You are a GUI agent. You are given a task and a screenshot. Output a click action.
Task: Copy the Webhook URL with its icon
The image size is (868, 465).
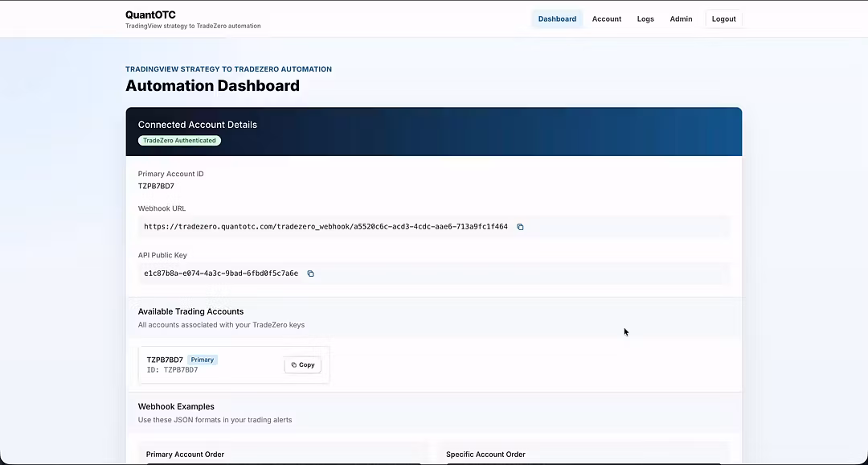click(x=520, y=227)
